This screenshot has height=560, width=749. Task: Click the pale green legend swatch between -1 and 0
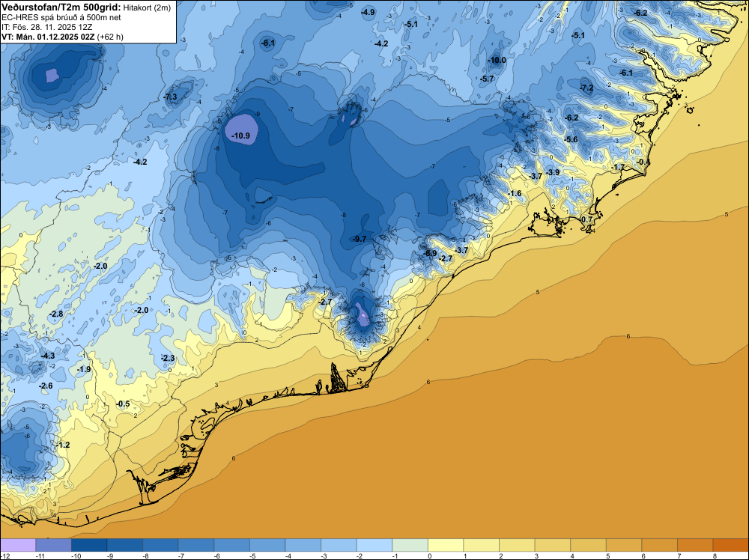click(410, 545)
